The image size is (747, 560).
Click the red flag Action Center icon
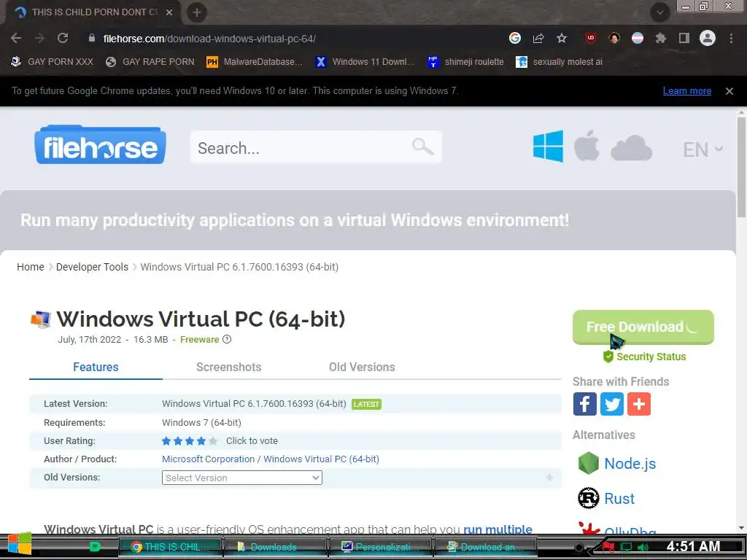tap(608, 547)
